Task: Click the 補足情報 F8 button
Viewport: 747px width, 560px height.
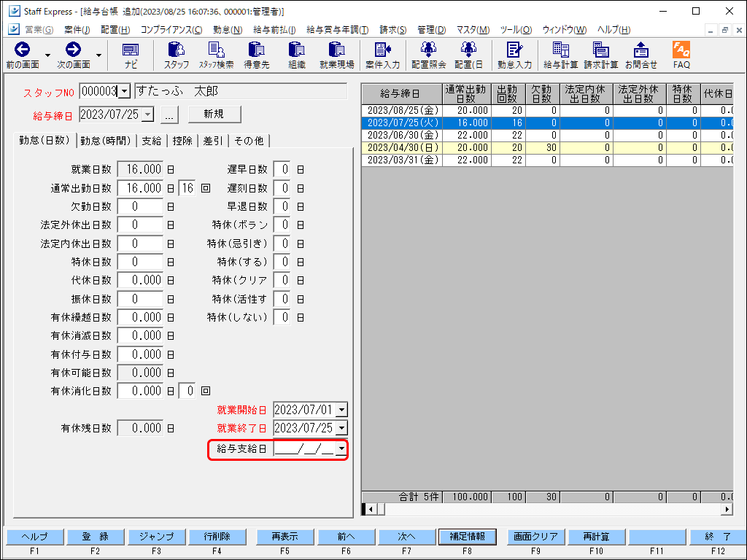Action: (468, 537)
